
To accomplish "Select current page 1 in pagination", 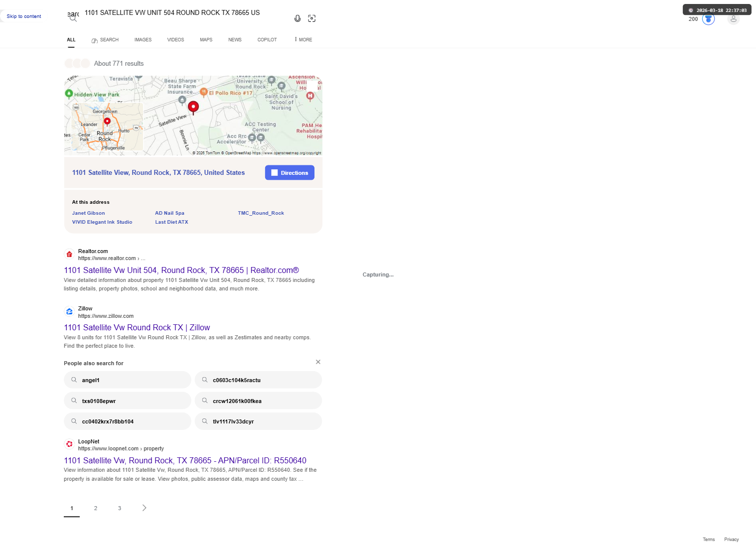I will 72,508.
